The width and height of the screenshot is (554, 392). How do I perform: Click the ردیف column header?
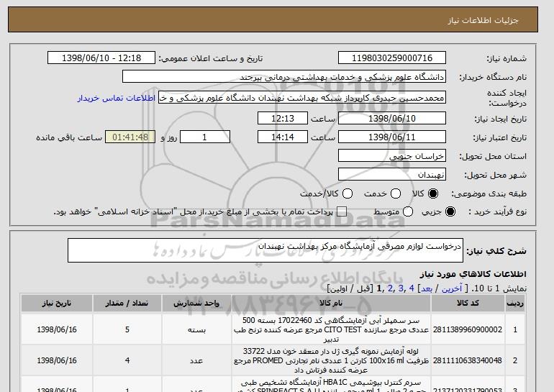[x=515, y=304]
